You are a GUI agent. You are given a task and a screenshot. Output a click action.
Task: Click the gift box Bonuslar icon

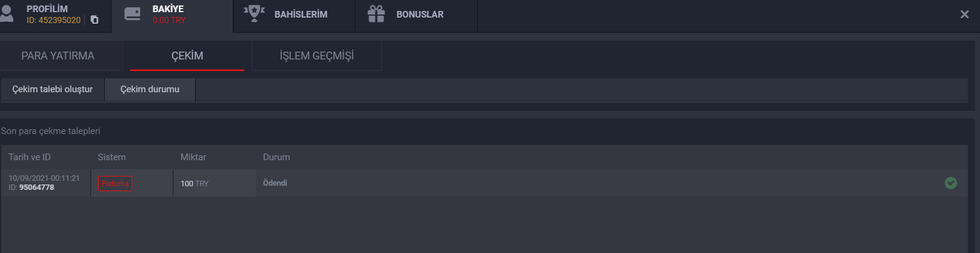[x=376, y=14]
